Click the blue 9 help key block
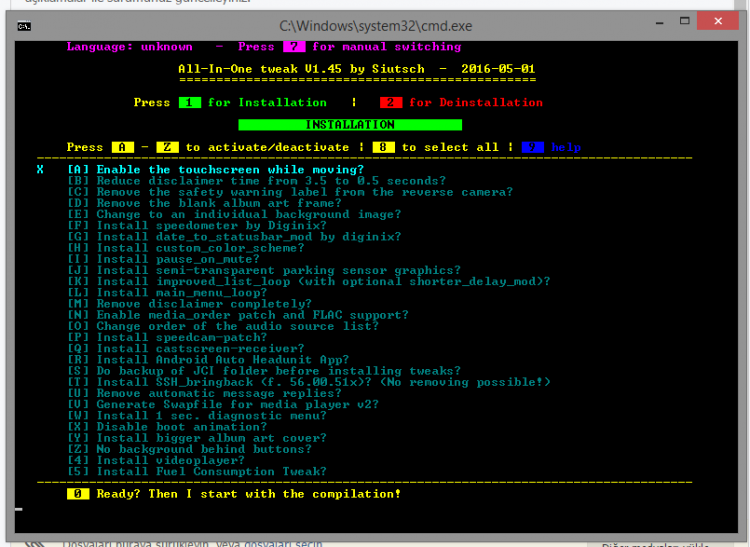Image resolution: width=750 pixels, height=547 pixels. point(532,147)
